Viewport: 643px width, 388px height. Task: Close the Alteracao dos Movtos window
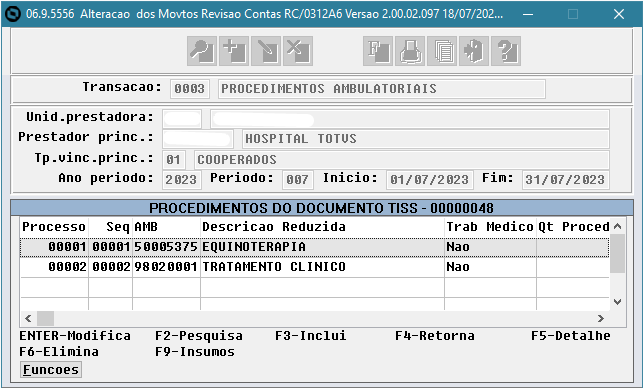click(619, 14)
